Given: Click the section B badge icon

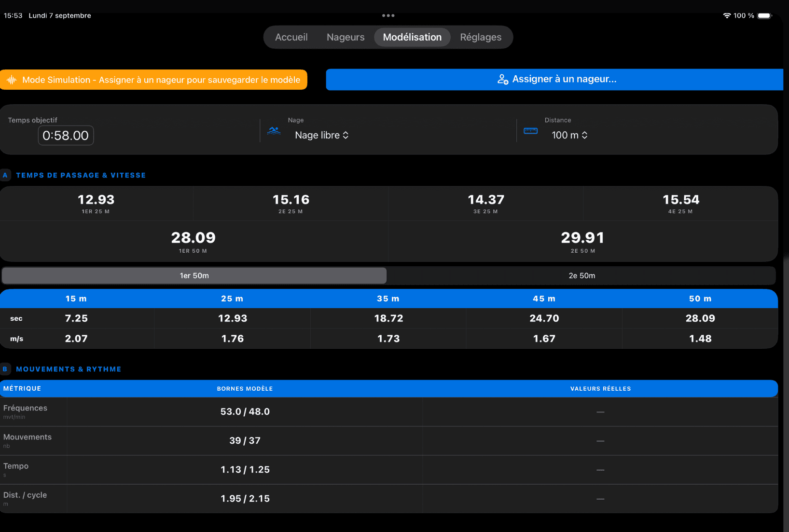Looking at the screenshot, I should [x=5, y=369].
